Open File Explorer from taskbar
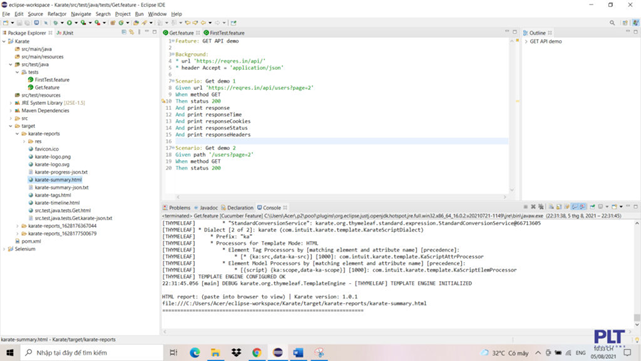 pyautogui.click(x=215, y=352)
